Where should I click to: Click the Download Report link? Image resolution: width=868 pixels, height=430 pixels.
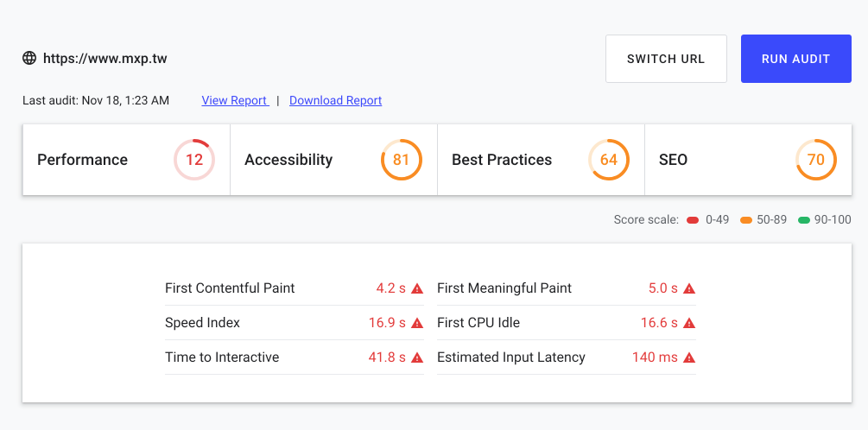point(335,101)
